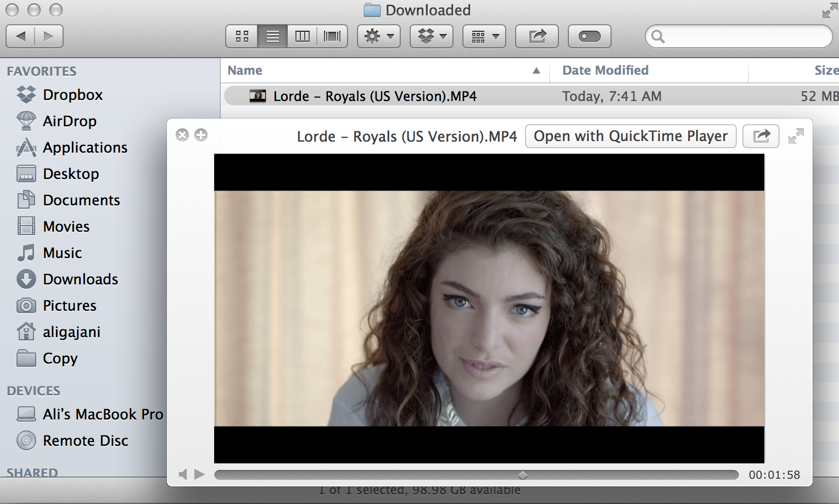Select the Lorde – Royals (US Version).MP4 file row
The width and height of the screenshot is (839, 504).
(x=532, y=96)
